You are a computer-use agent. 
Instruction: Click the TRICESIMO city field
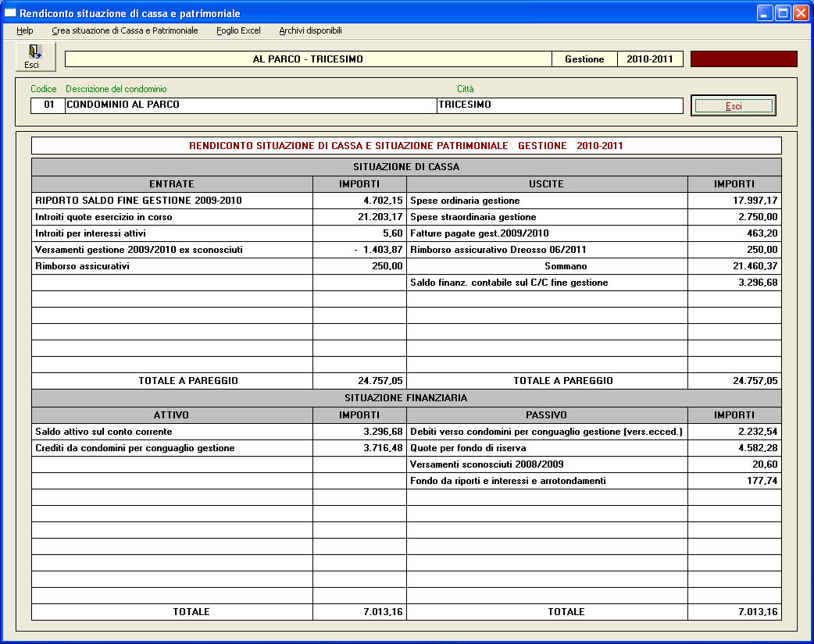click(560, 105)
